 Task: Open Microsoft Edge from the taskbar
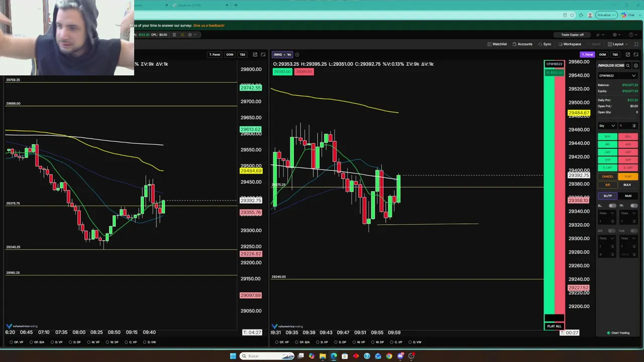tap(334, 356)
